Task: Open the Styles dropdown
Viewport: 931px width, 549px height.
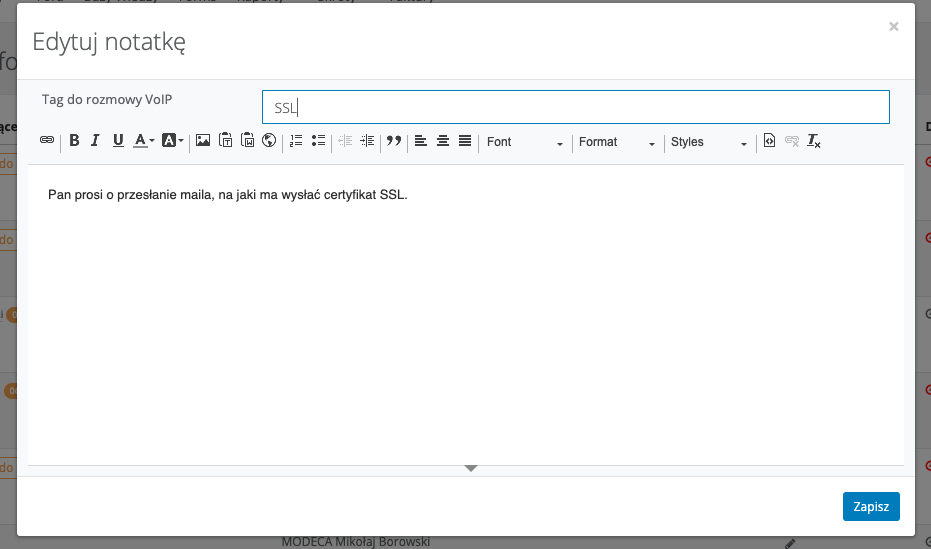Action: coord(709,142)
